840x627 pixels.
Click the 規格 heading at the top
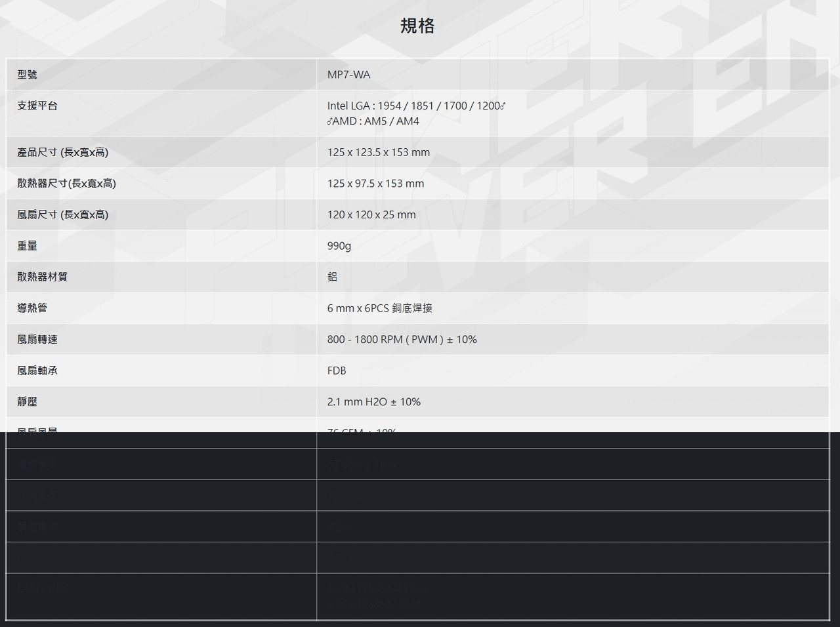click(417, 26)
